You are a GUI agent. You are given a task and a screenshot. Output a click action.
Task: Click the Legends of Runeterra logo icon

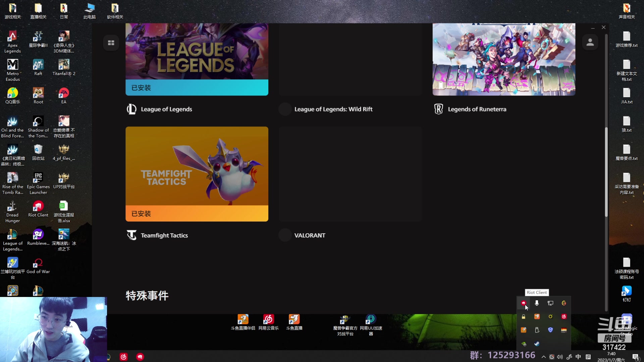pos(438,109)
